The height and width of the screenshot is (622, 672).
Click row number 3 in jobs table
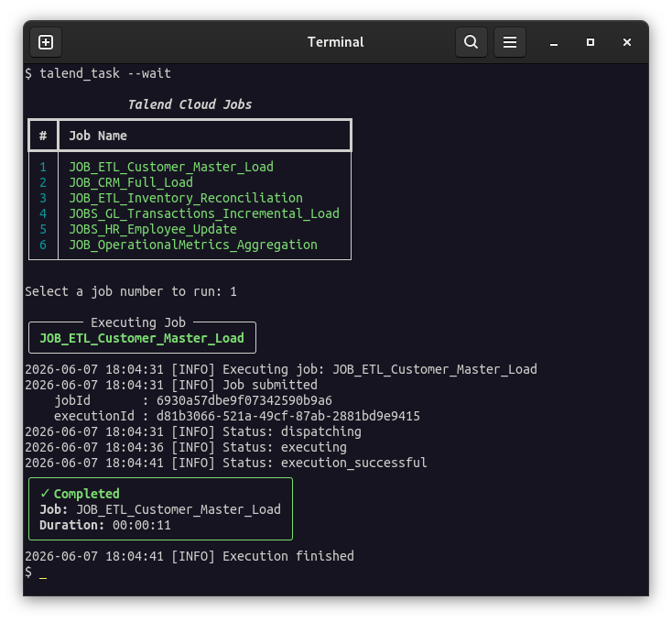43,198
